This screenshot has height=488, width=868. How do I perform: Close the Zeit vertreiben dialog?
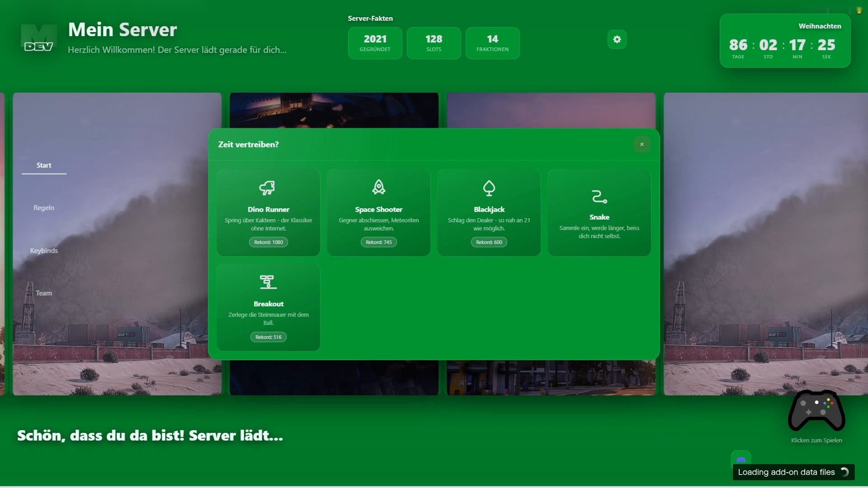click(x=642, y=145)
